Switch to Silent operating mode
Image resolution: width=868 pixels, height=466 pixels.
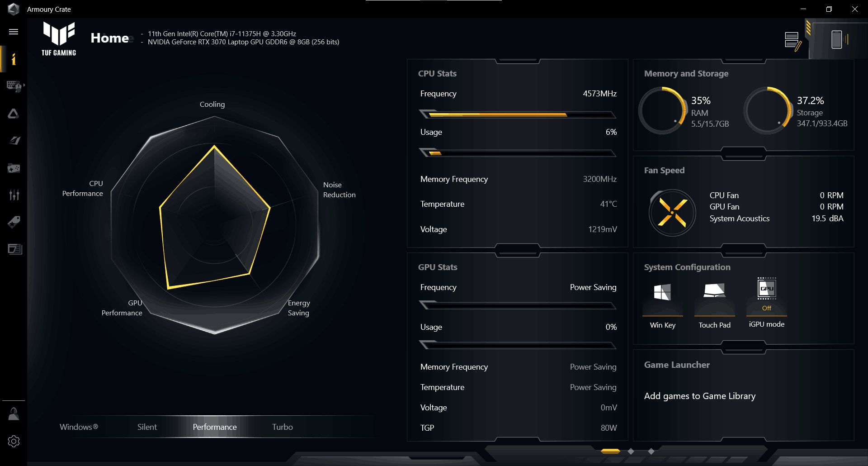[147, 427]
